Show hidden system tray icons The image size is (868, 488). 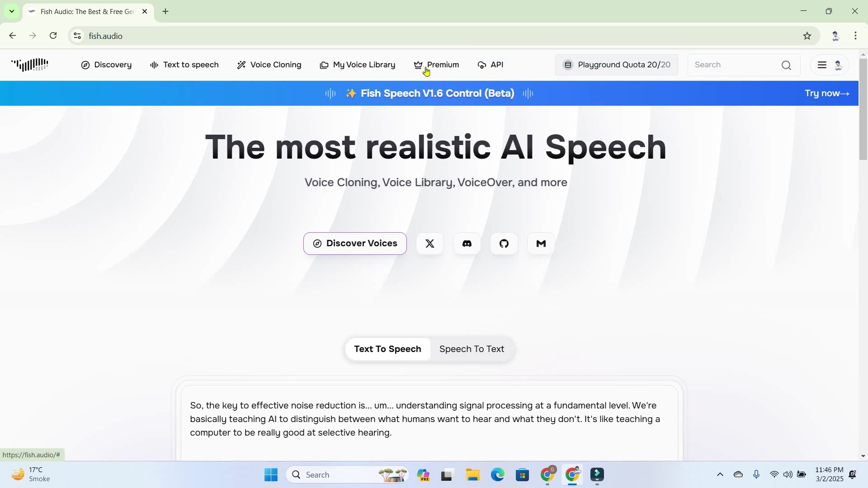tap(720, 474)
